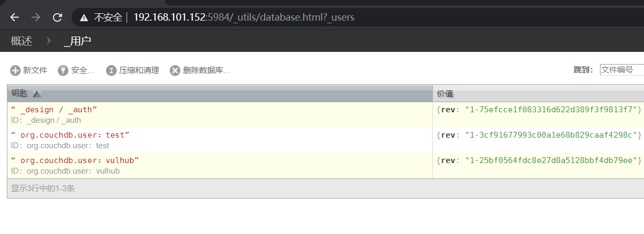
Task: Click the 不安全 security label
Action: [108, 17]
